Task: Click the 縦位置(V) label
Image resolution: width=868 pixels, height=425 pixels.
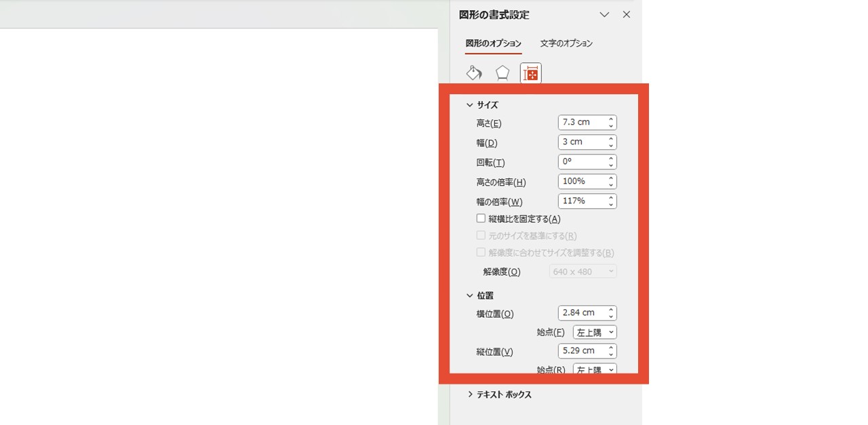Action: pyautogui.click(x=494, y=352)
